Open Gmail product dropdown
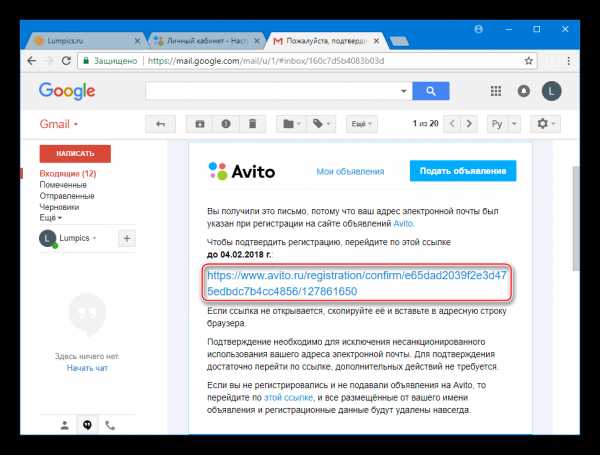Image resolution: width=600 pixels, height=455 pixels. point(59,124)
